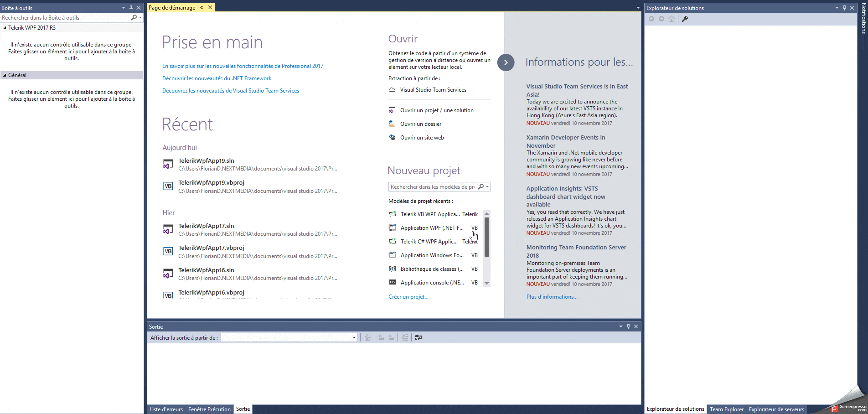868x414 pixels.
Task: Switch to the Fenêtre Exécution tab
Action: coord(209,409)
